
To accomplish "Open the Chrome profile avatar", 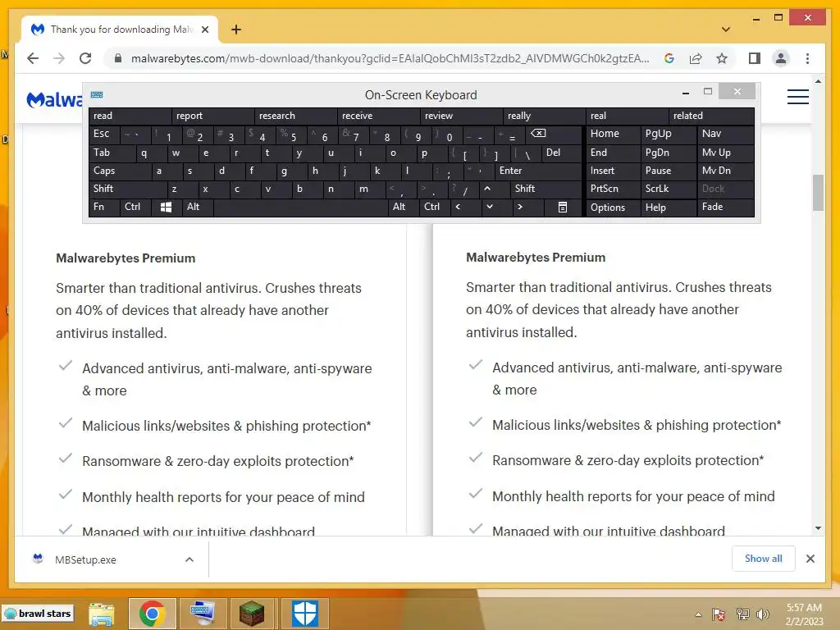I will (x=781, y=58).
